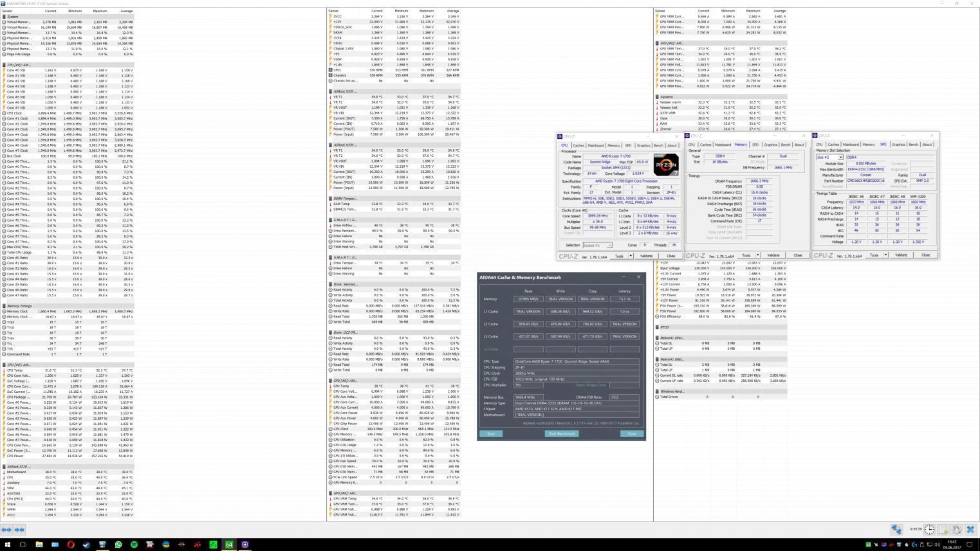
Task: Select 'Total CPU Usage' sensor row
Action: click(x=68, y=253)
